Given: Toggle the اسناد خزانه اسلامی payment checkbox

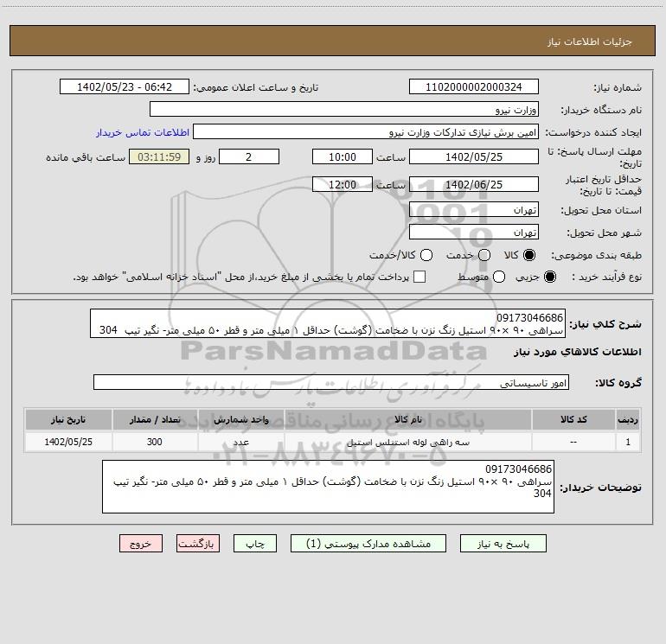Looking at the screenshot, I should [419, 277].
